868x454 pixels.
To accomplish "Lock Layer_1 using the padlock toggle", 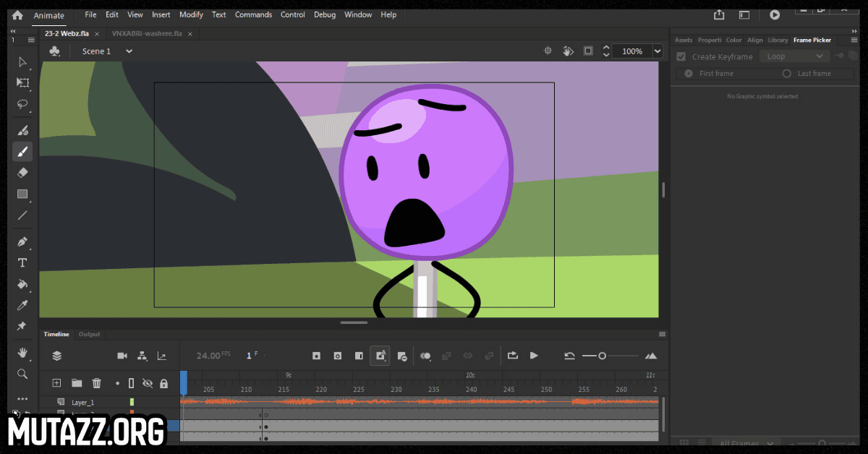I will pyautogui.click(x=164, y=402).
